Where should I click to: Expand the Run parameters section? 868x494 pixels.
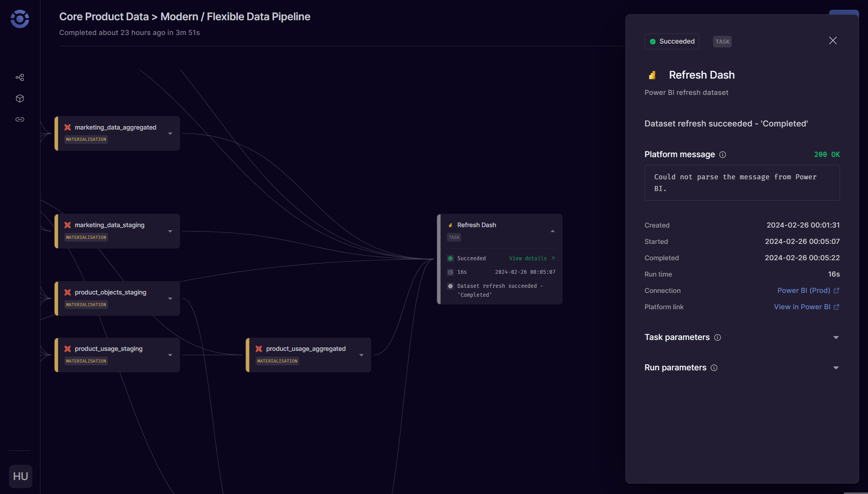(836, 368)
